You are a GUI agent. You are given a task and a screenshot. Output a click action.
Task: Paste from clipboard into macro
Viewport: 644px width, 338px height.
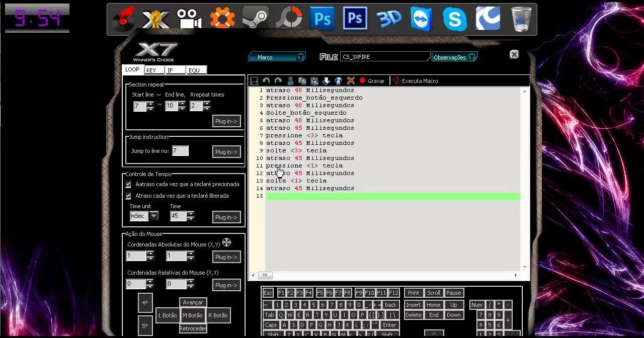pos(314,81)
